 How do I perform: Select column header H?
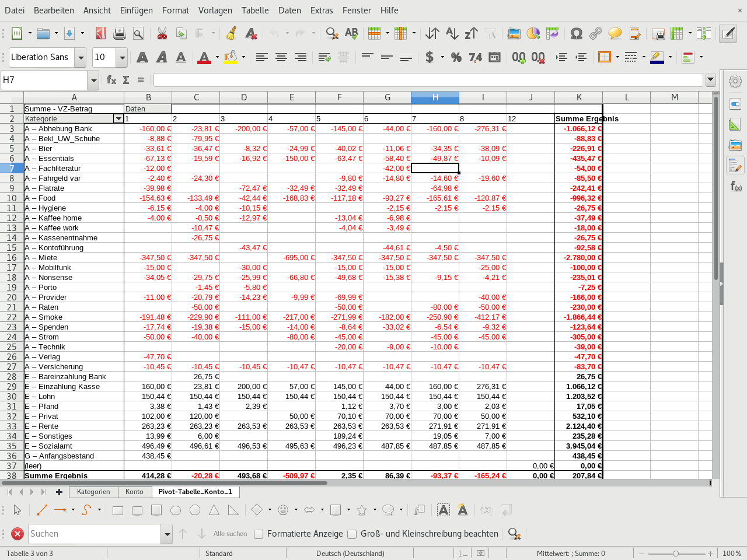click(x=435, y=97)
